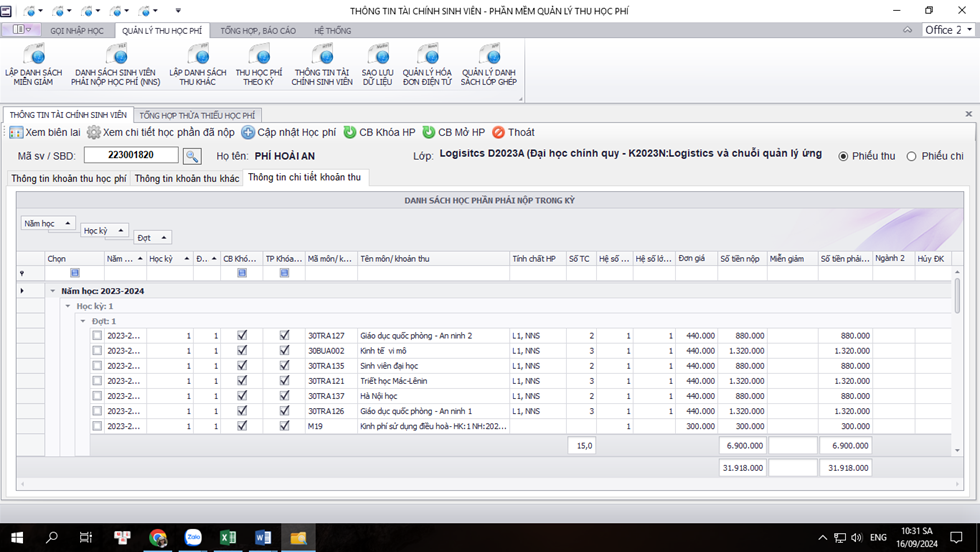Select the Phiếu chi radio button
Viewport: 980px width, 552px height.
(x=911, y=156)
